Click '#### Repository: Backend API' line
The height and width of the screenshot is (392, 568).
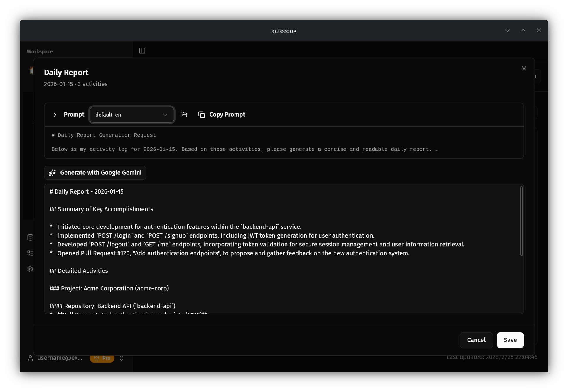(x=112, y=306)
